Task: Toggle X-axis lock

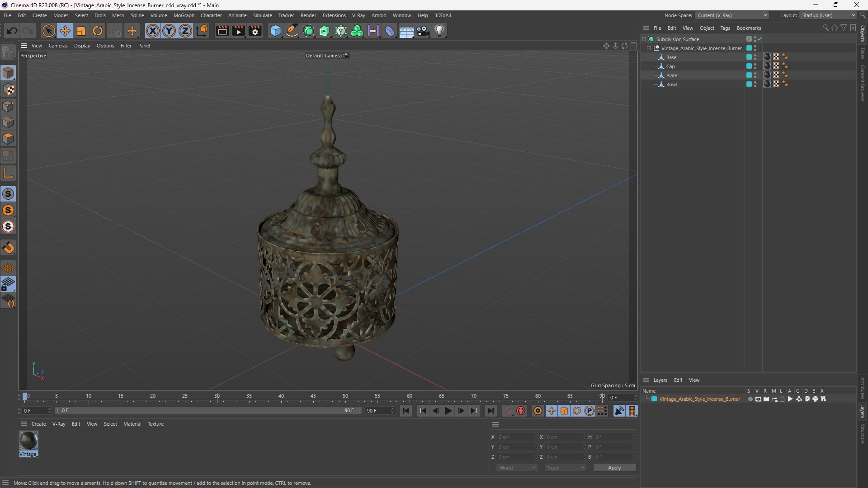Action: [x=152, y=31]
